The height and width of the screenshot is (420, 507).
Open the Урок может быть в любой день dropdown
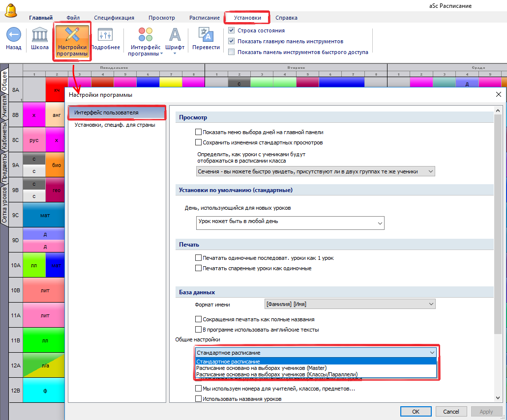pyautogui.click(x=290, y=223)
